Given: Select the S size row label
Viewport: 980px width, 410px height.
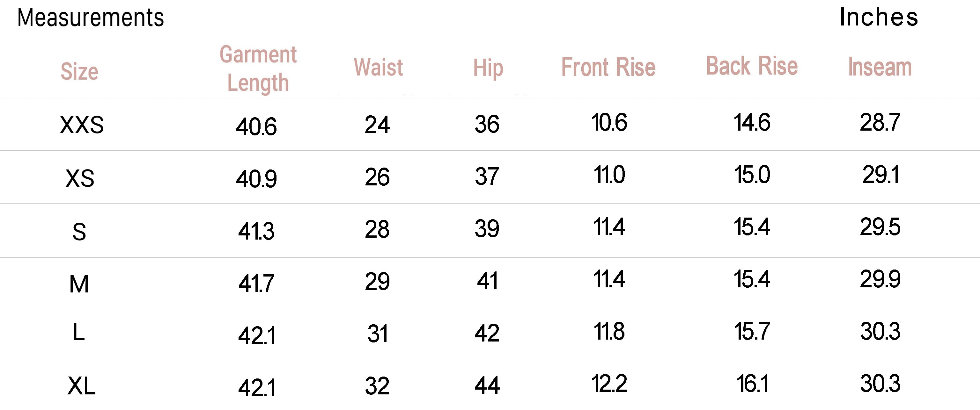Looking at the screenshot, I should tap(79, 232).
